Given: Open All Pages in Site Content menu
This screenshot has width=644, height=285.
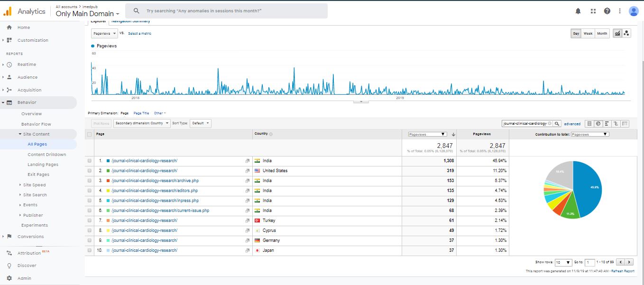Looking at the screenshot, I should coord(37,144).
